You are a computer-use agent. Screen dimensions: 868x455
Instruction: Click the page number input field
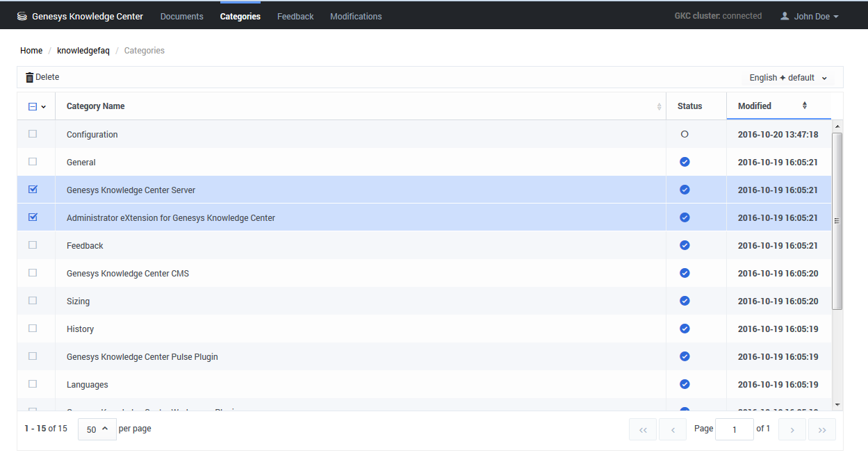(x=734, y=429)
